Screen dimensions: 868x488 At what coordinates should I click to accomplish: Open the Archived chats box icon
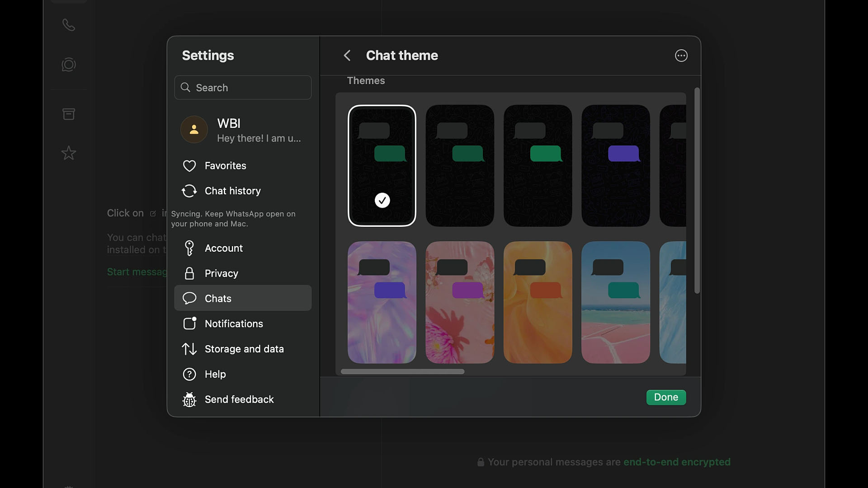pos(69,114)
